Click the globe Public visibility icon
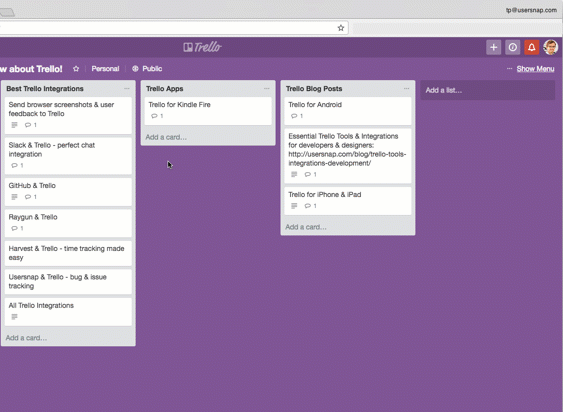 [135, 69]
